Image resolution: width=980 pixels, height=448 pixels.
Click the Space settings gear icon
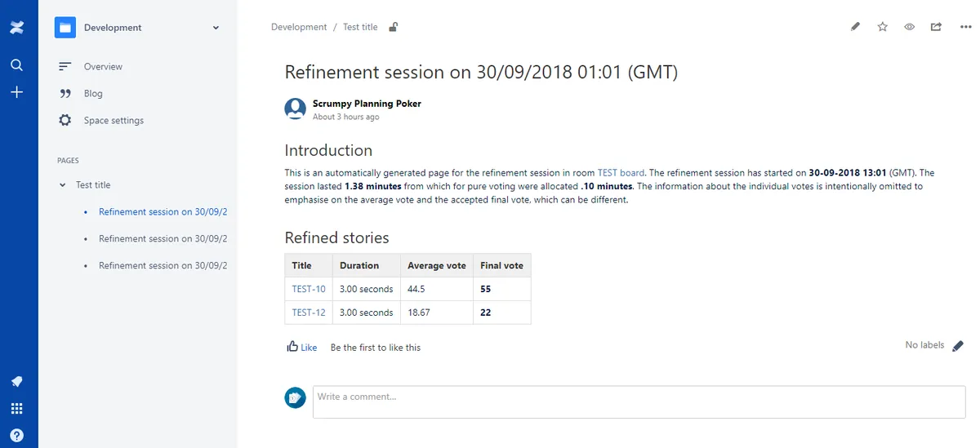pyautogui.click(x=65, y=120)
